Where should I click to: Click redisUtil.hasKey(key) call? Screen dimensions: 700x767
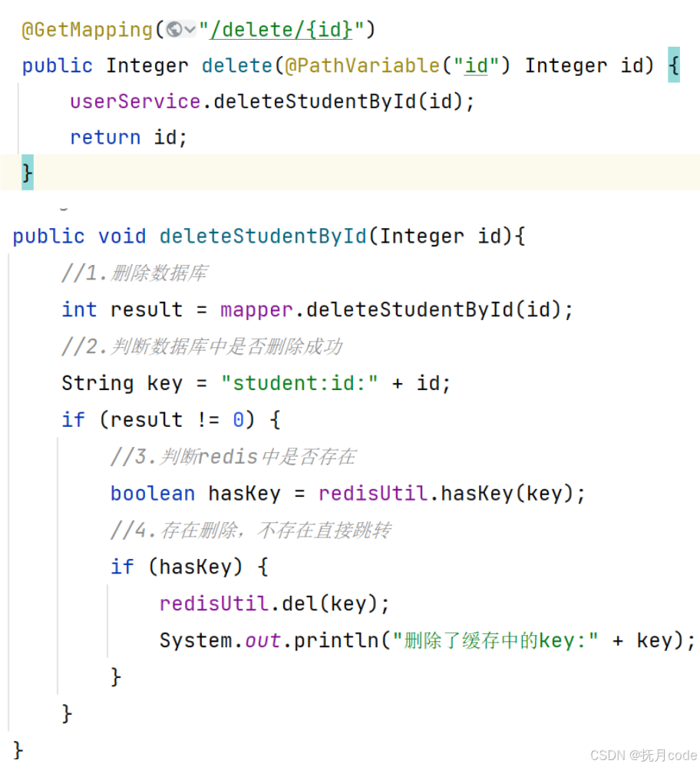[x=451, y=494]
